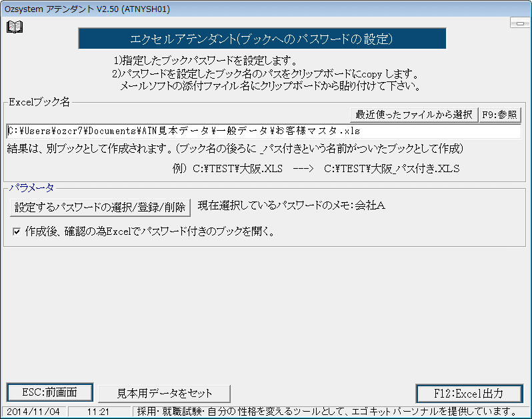Open 設定するパスワードの選択/登録/削除 dialog
This screenshot has height=419, width=532.
100,207
